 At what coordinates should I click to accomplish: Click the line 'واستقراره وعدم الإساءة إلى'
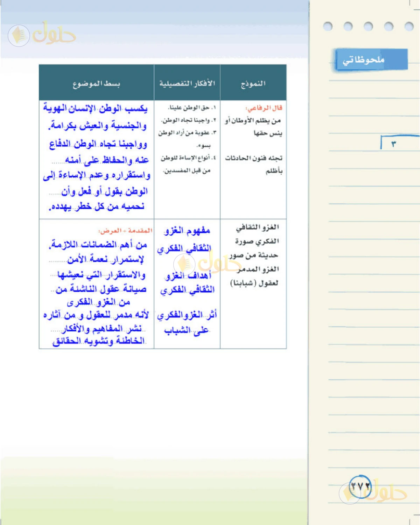(97, 175)
